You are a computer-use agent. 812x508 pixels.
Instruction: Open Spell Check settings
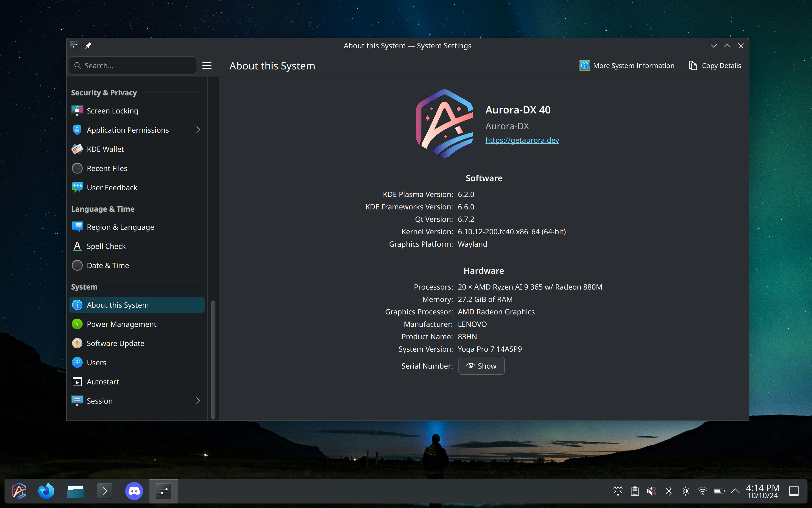click(136, 246)
